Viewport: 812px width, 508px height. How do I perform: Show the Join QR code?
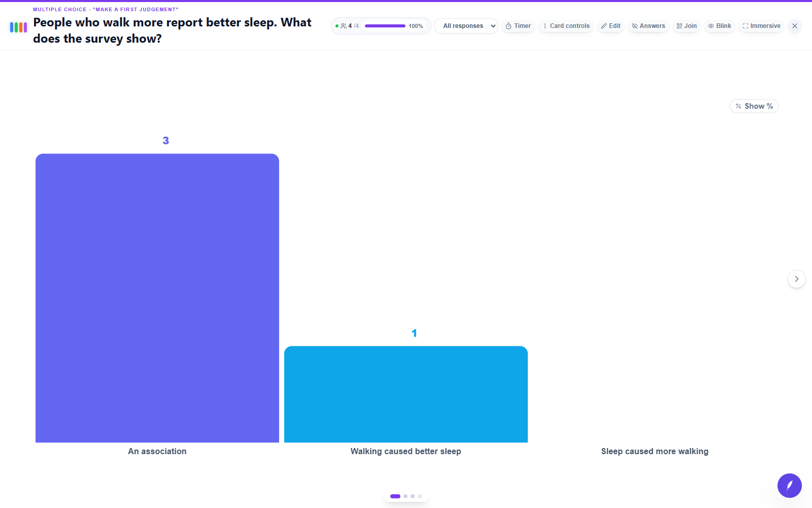point(687,26)
